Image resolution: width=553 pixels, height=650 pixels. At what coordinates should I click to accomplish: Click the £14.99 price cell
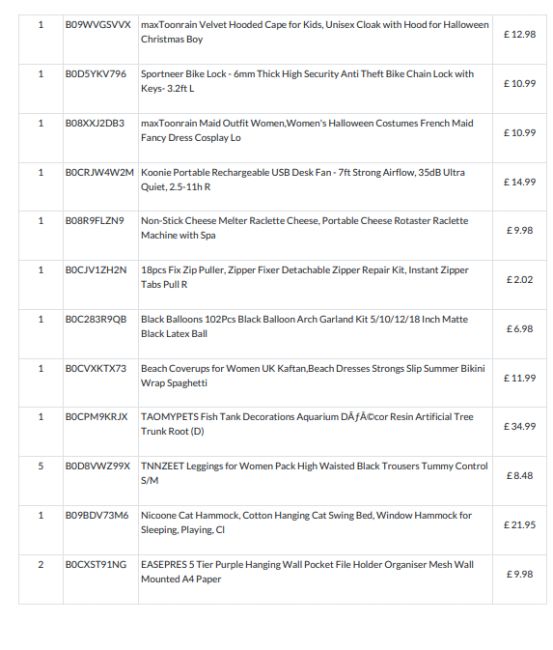point(519,182)
